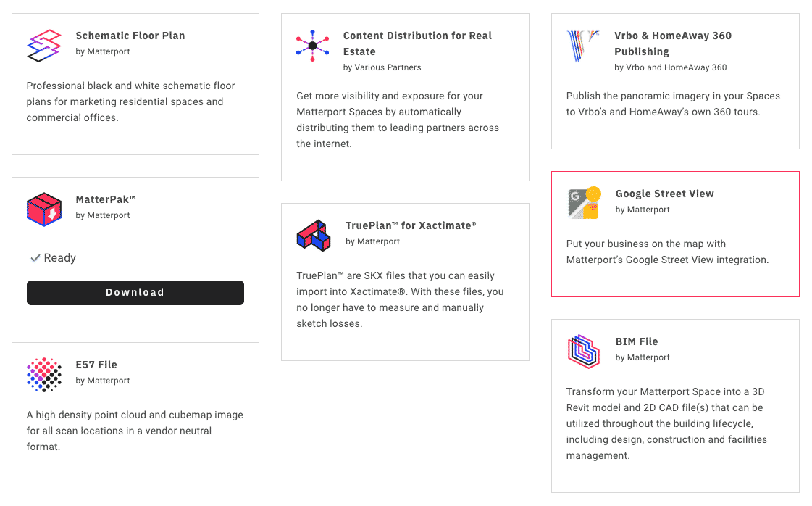The width and height of the screenshot is (812, 506).
Task: Click the Schematic Floor Plan layered icon
Action: (x=44, y=46)
